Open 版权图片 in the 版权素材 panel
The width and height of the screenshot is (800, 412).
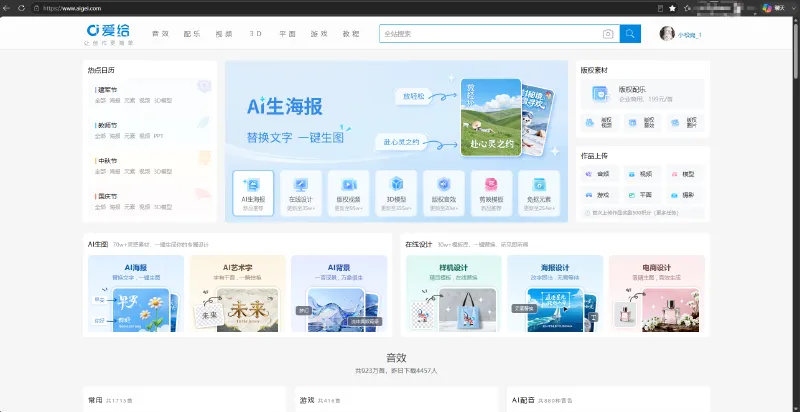685,123
